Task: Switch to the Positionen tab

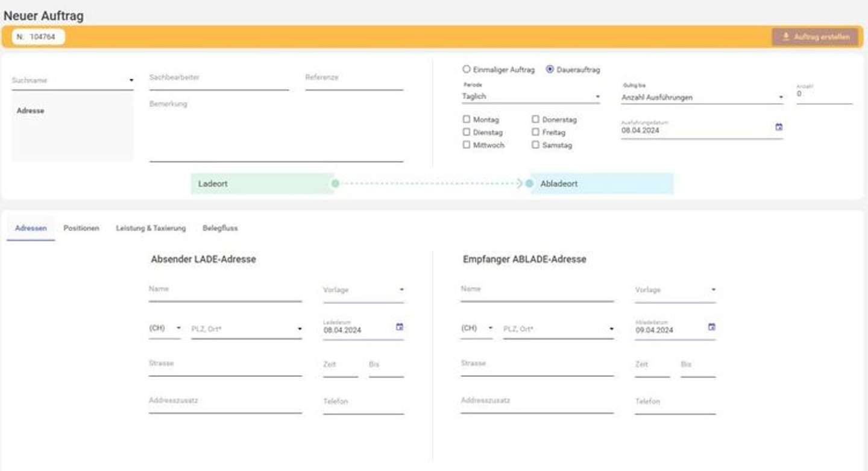Action: click(x=81, y=228)
